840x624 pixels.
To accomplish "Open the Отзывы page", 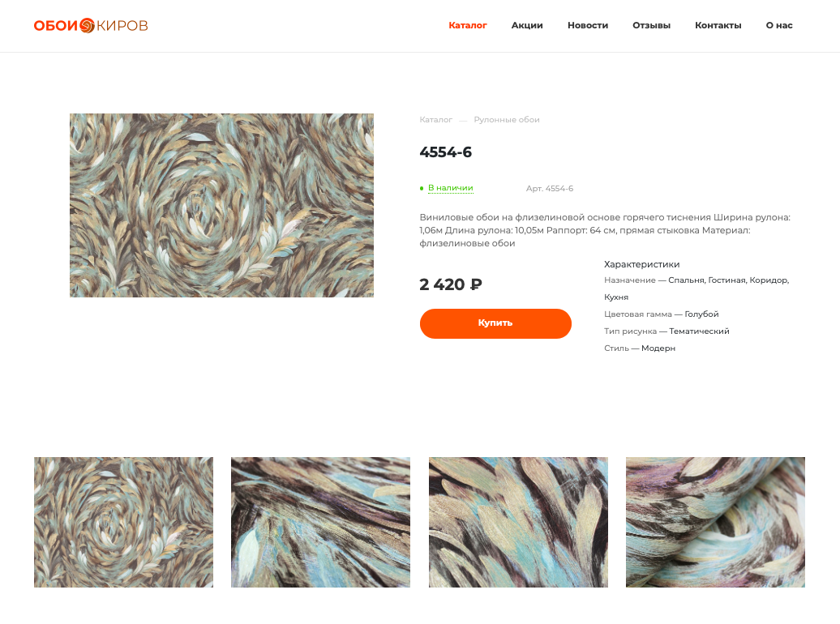I will [651, 26].
